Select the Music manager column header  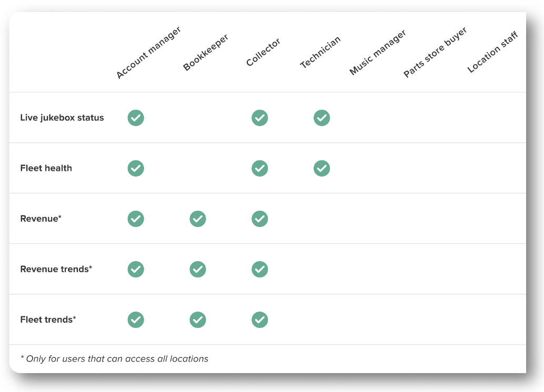tap(378, 53)
